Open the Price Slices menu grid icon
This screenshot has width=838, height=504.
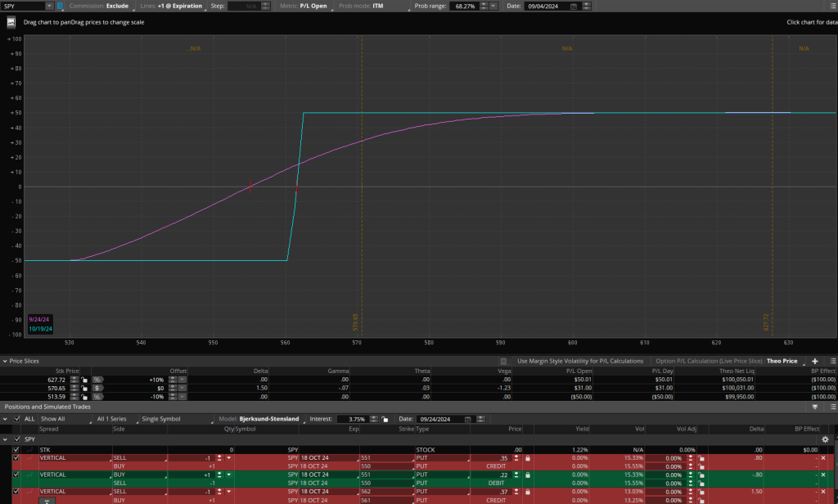[833, 362]
